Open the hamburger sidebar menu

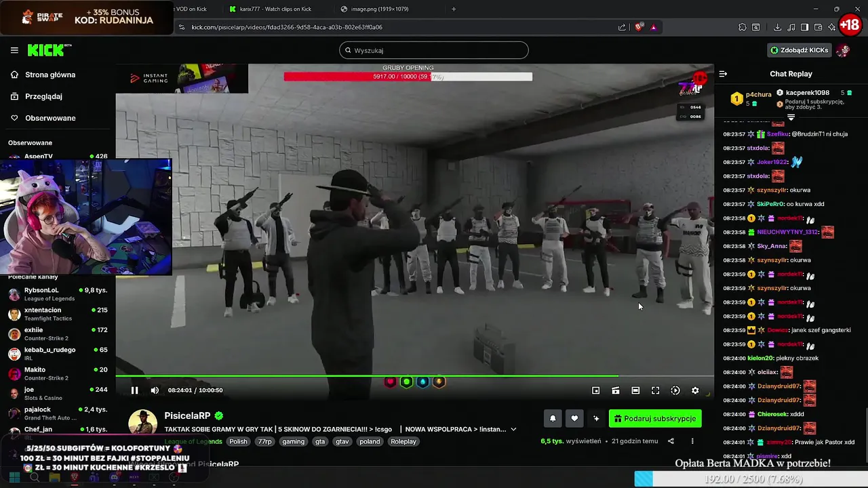[x=14, y=50]
